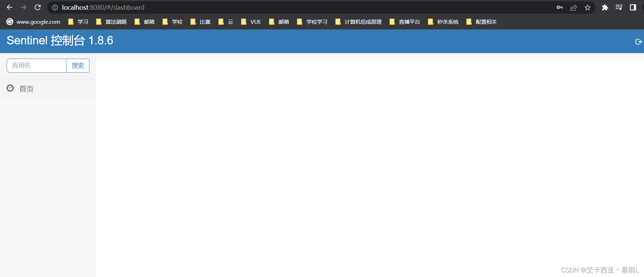Screen dimensions: 644x277
Task: Open the 学校 bookmark folder
Action: (x=173, y=22)
